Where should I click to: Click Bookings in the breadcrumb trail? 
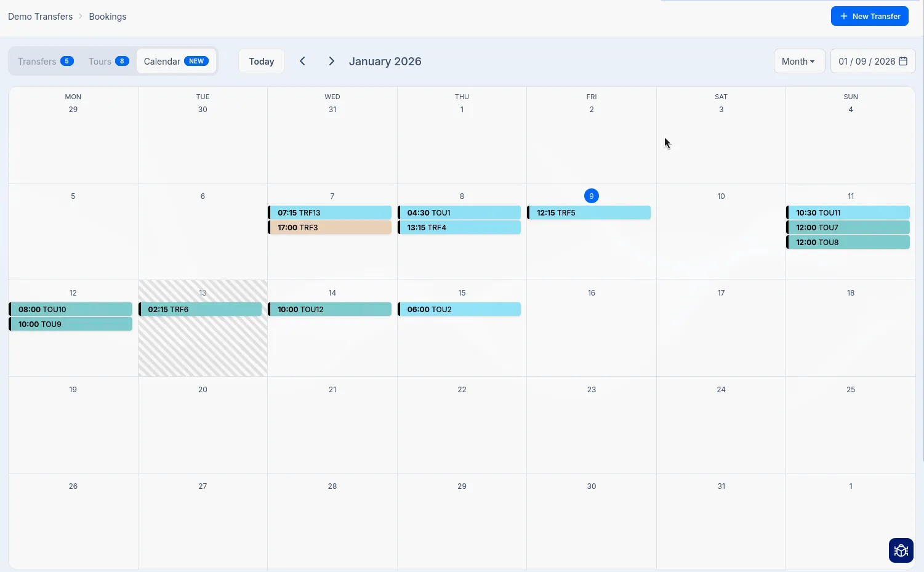point(107,16)
